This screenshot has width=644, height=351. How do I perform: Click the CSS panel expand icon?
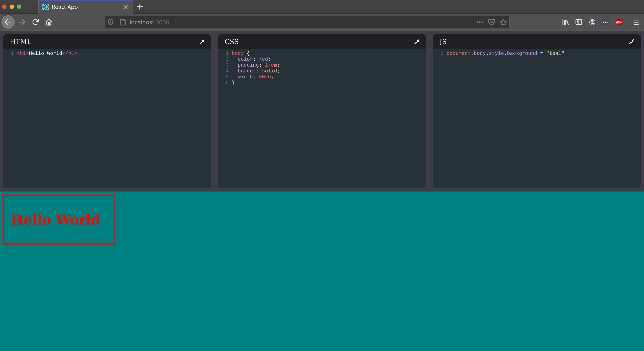[417, 41]
